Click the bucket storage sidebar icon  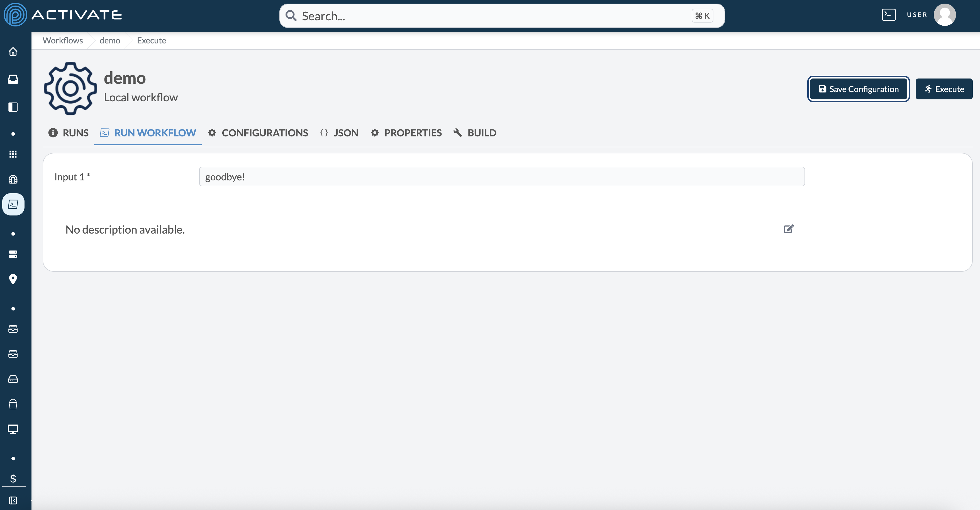coord(13,404)
